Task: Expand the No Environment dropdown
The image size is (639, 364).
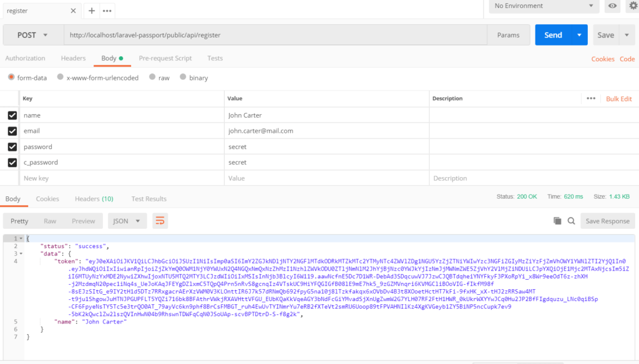Action: (x=544, y=6)
